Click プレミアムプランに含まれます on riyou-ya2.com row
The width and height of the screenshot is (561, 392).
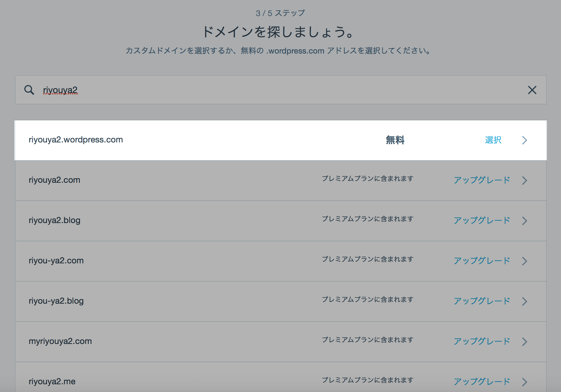coord(368,259)
